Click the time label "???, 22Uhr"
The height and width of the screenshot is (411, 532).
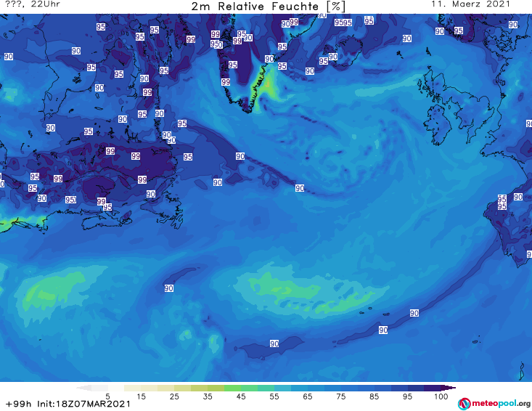(x=33, y=4)
